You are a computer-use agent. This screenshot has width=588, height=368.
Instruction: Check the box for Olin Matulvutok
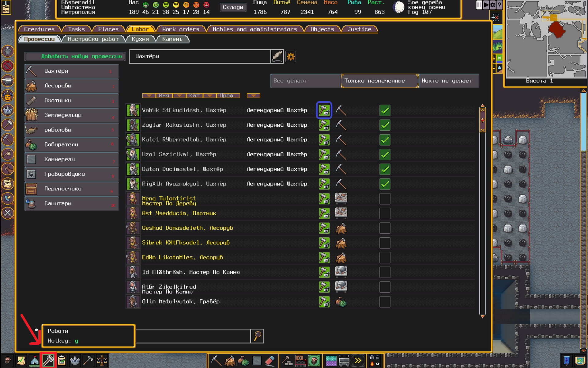[x=385, y=302]
